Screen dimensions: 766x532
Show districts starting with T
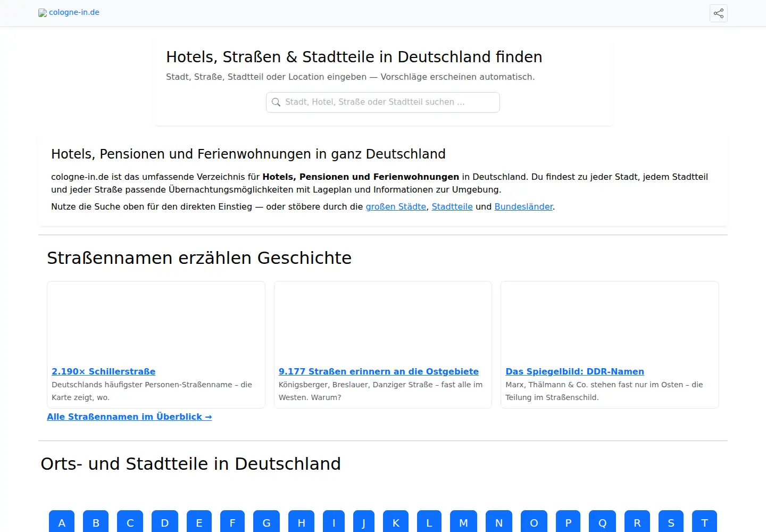pos(705,522)
